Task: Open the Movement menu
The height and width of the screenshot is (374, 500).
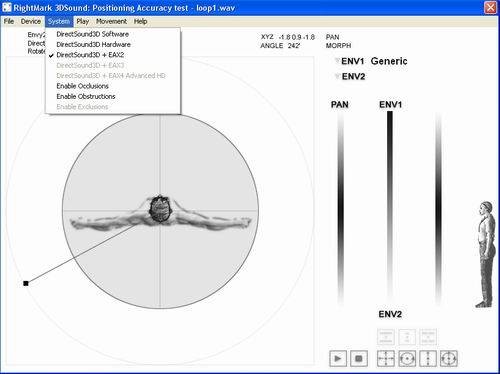Action: coord(111,21)
